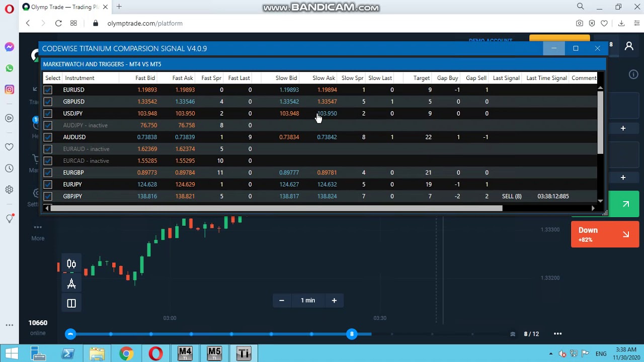Go back with the browser back arrow

(x=28, y=23)
